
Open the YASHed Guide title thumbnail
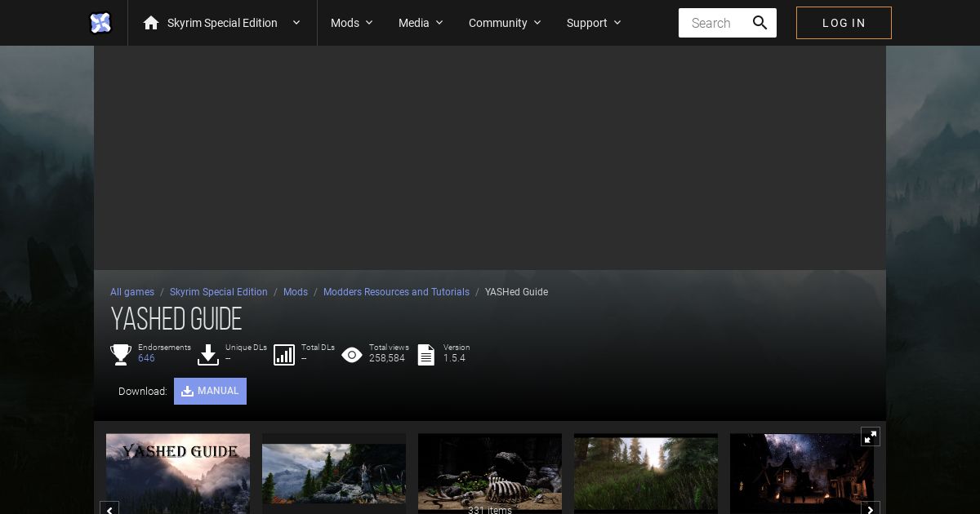click(x=178, y=473)
